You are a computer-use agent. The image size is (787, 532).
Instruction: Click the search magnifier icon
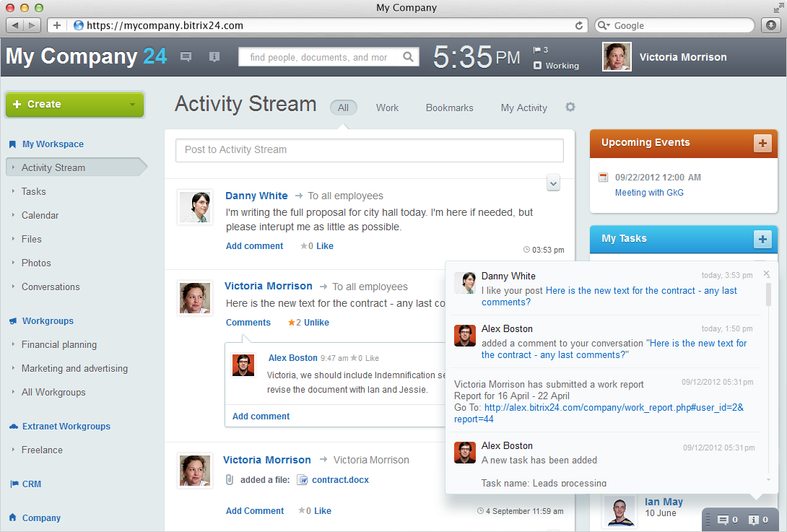pos(409,57)
